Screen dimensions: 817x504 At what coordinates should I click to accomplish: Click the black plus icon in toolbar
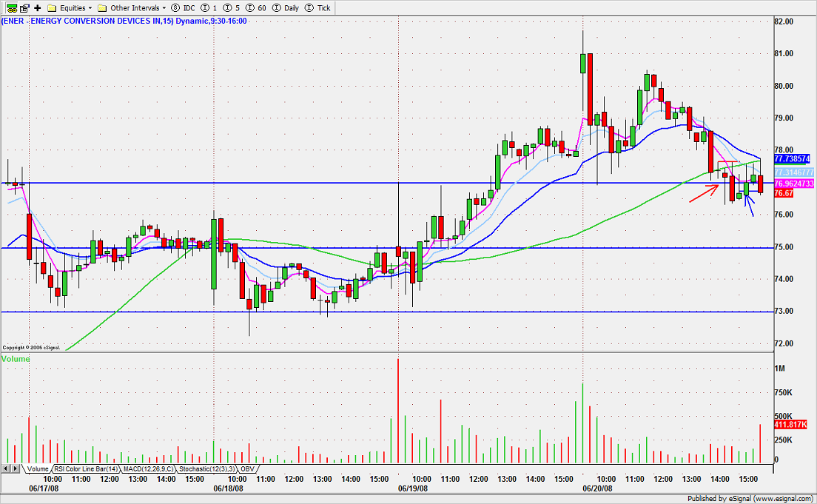[38, 8]
